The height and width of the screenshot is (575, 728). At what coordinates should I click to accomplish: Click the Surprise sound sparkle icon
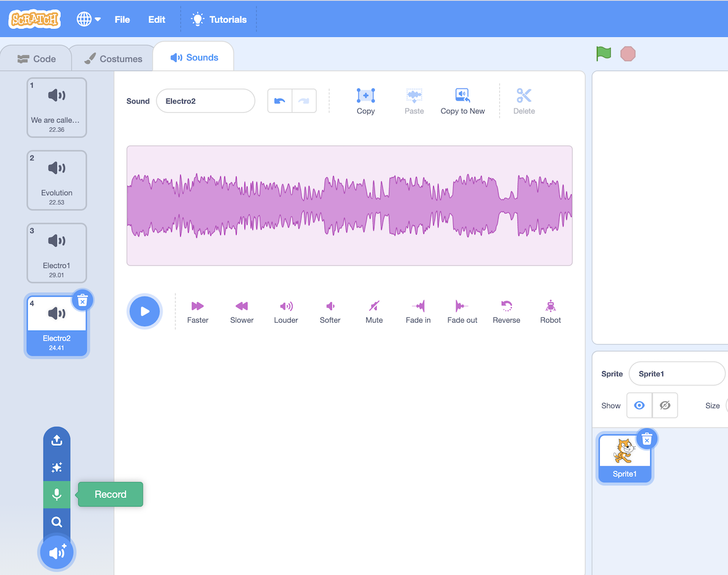coord(57,468)
